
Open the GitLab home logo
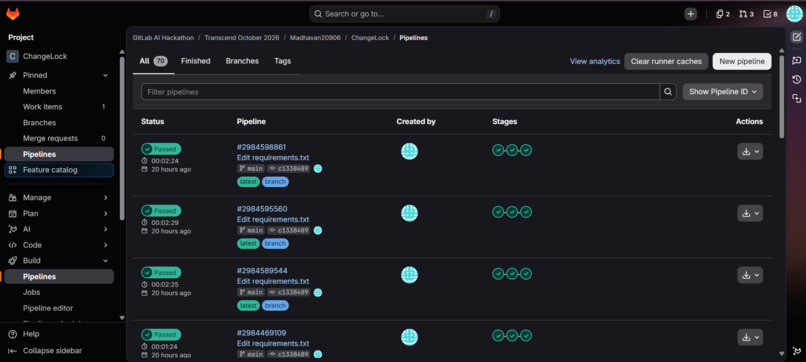coord(13,14)
